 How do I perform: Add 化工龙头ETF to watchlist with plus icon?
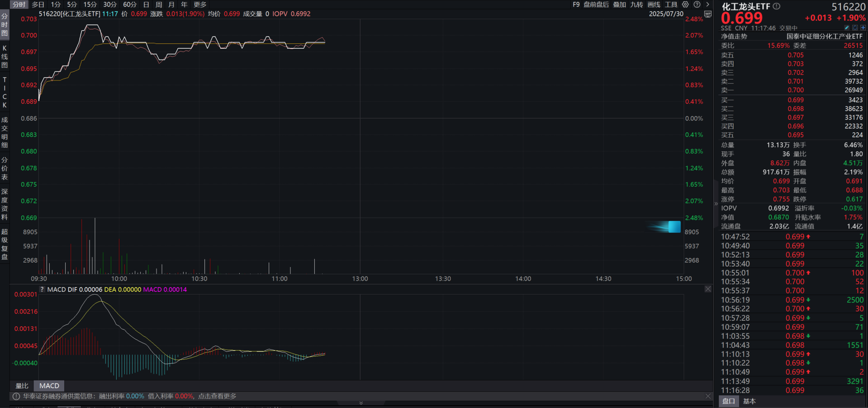[863, 28]
